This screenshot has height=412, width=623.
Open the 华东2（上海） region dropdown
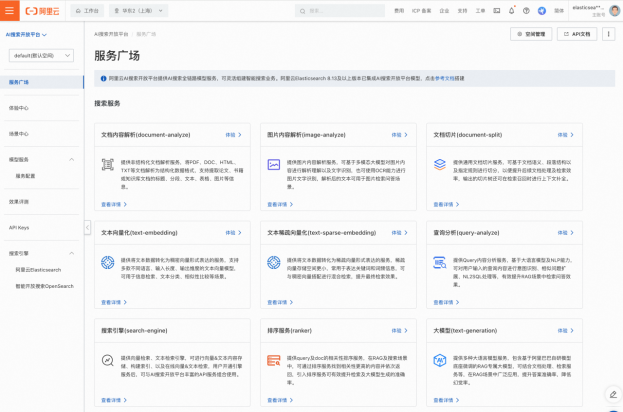coord(138,11)
